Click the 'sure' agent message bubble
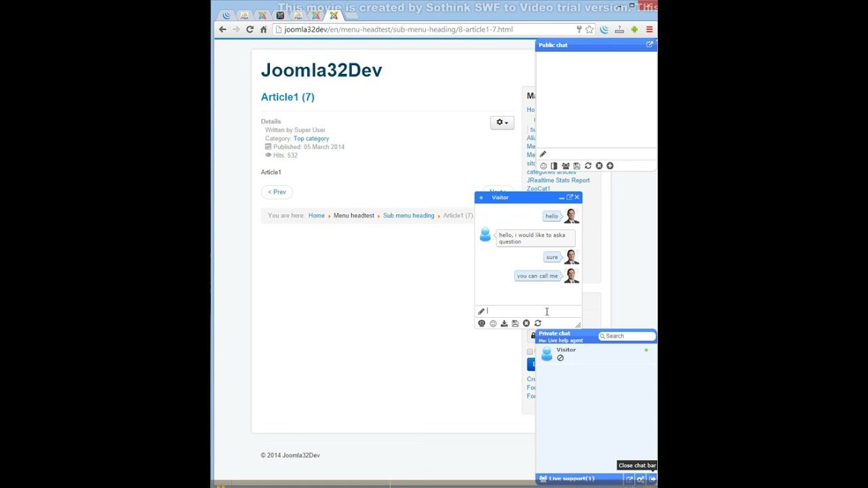This screenshot has width=868, height=488. 552,257
